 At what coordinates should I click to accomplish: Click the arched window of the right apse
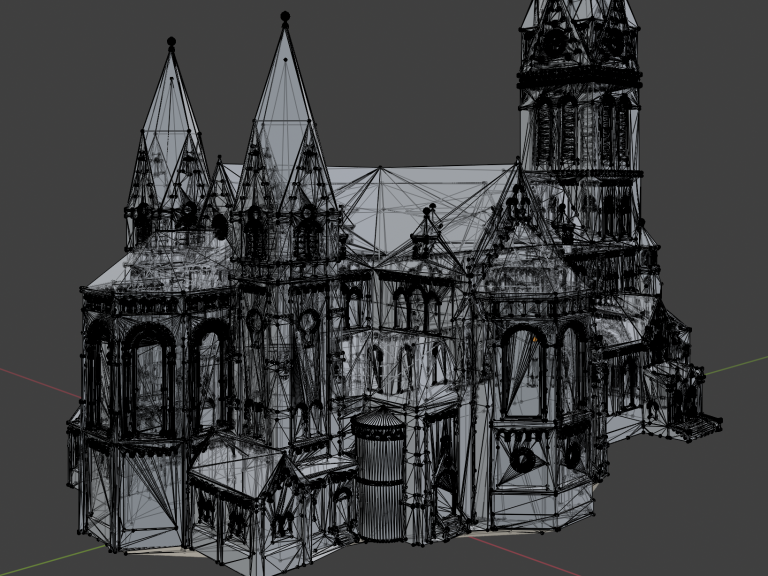pyautogui.click(x=523, y=370)
